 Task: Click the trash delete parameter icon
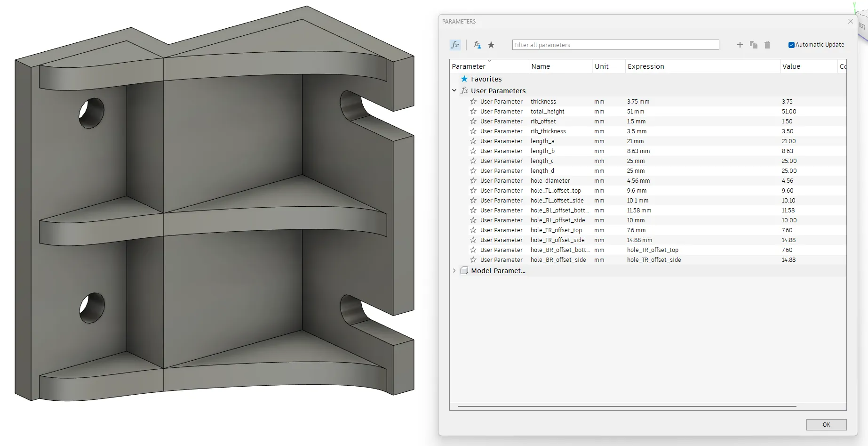[767, 45]
